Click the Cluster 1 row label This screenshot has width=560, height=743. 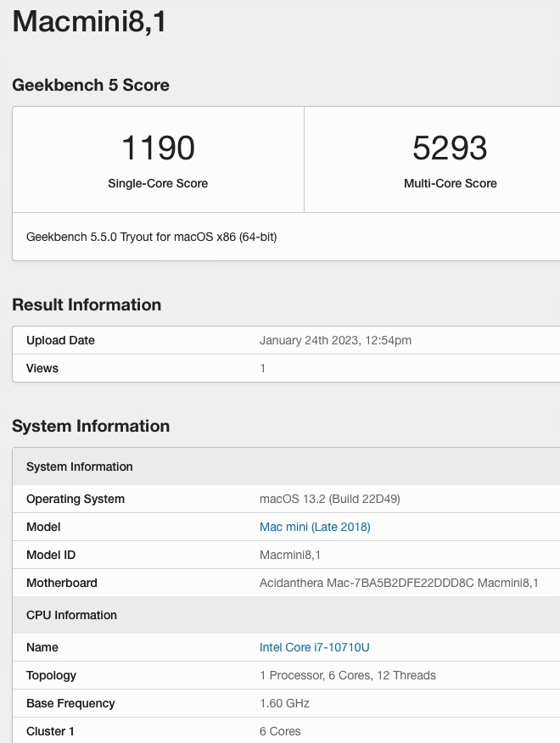pyautogui.click(x=51, y=731)
